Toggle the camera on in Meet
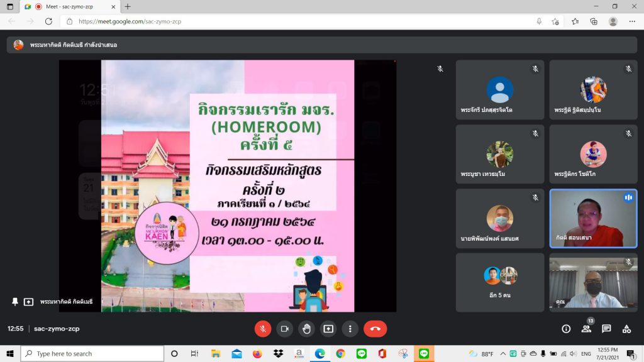Screen dimensions: 644x362 point(285,329)
